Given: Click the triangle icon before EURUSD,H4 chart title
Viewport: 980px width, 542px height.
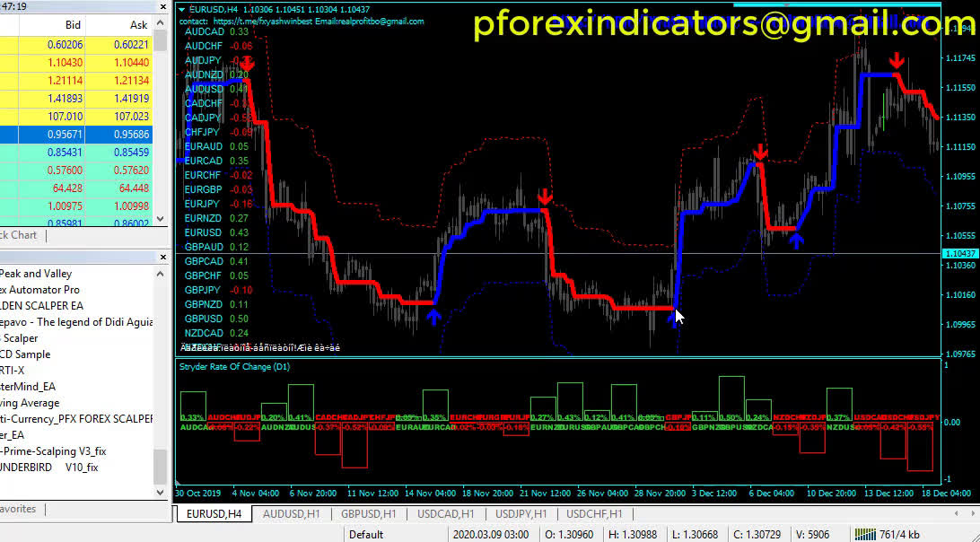Looking at the screenshot, I should tap(182, 9).
